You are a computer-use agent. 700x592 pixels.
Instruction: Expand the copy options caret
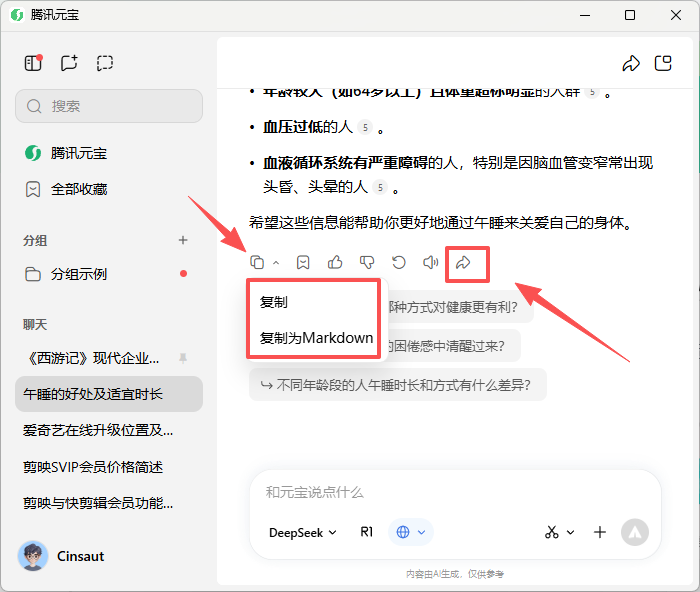pos(276,263)
